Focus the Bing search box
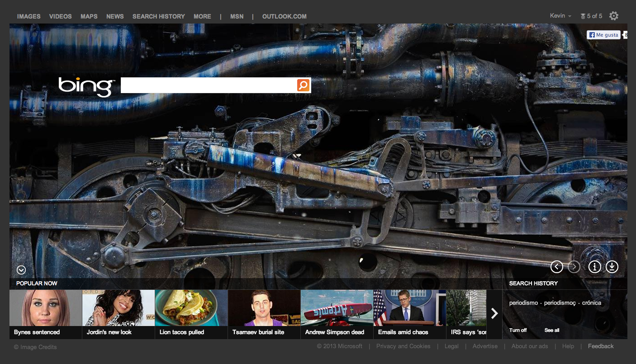 [x=209, y=85]
